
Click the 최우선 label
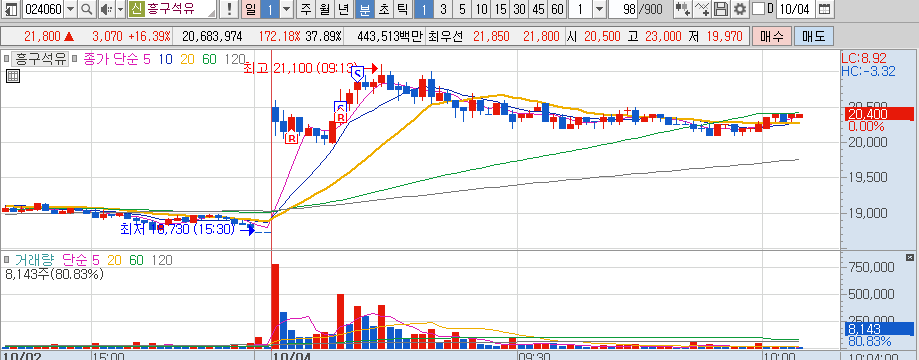coord(445,36)
